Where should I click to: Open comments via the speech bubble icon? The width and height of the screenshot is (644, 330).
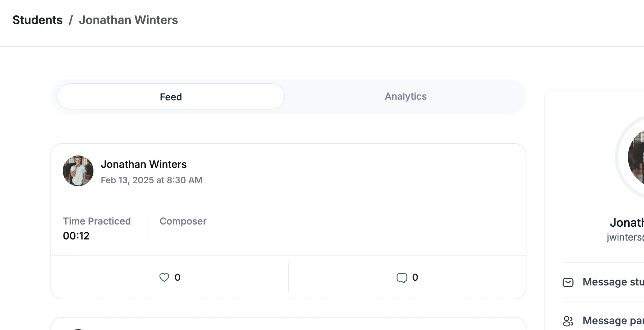[x=402, y=278]
